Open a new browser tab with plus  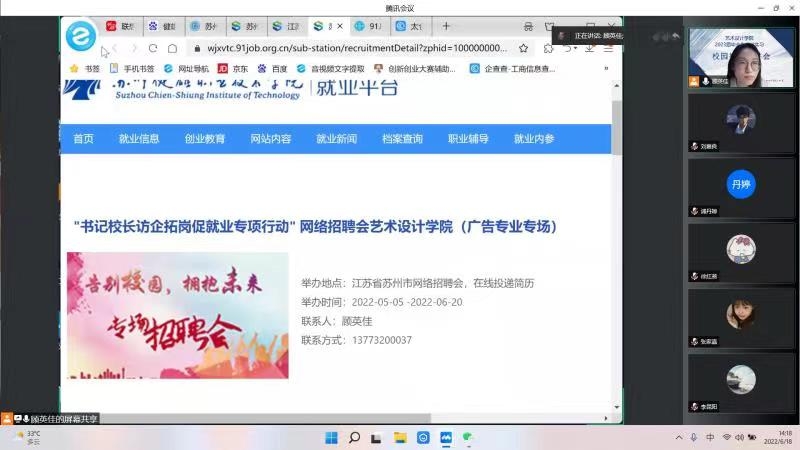coord(446,26)
